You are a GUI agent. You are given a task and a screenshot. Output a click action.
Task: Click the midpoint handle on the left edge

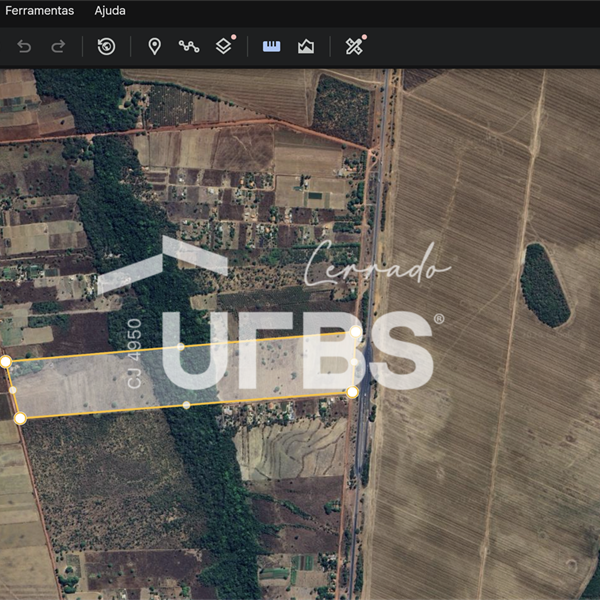pos(12,390)
